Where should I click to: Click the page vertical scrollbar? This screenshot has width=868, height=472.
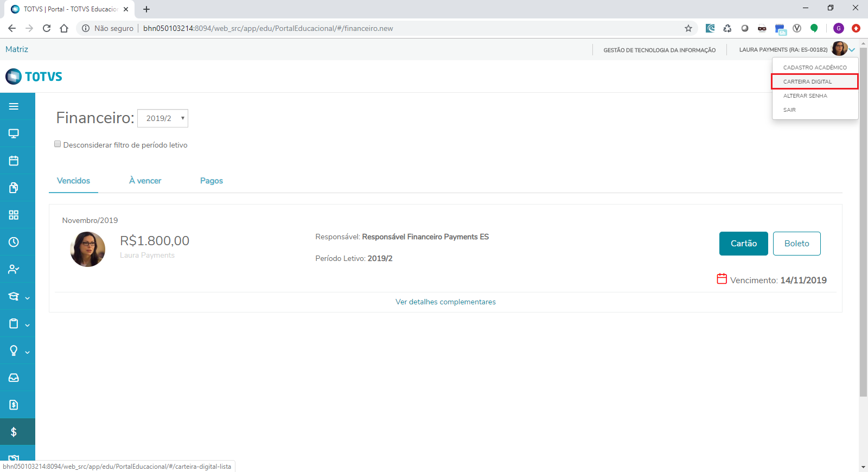tap(863, 222)
